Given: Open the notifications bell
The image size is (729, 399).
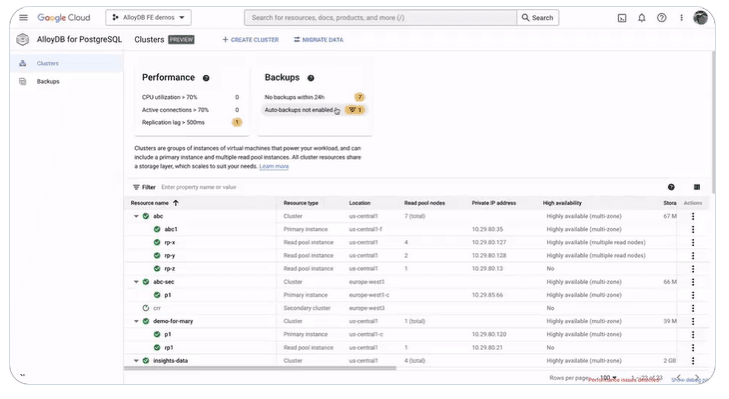Looking at the screenshot, I should 642,18.
